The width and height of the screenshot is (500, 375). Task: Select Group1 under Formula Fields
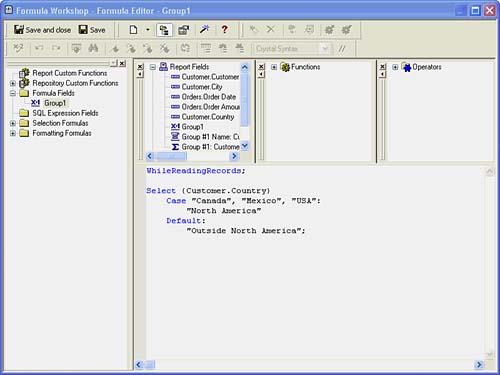[x=55, y=103]
